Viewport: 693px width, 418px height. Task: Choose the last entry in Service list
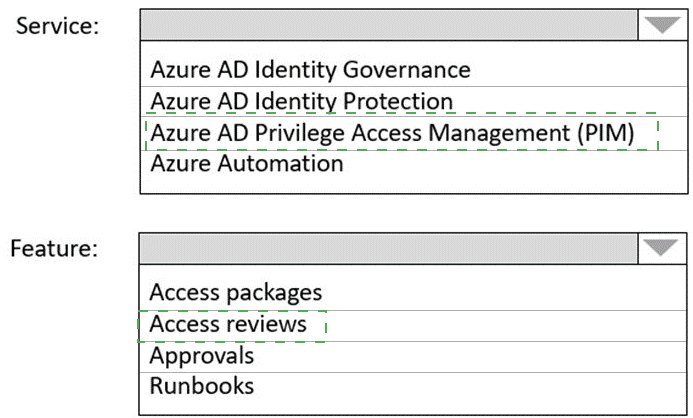(x=247, y=163)
